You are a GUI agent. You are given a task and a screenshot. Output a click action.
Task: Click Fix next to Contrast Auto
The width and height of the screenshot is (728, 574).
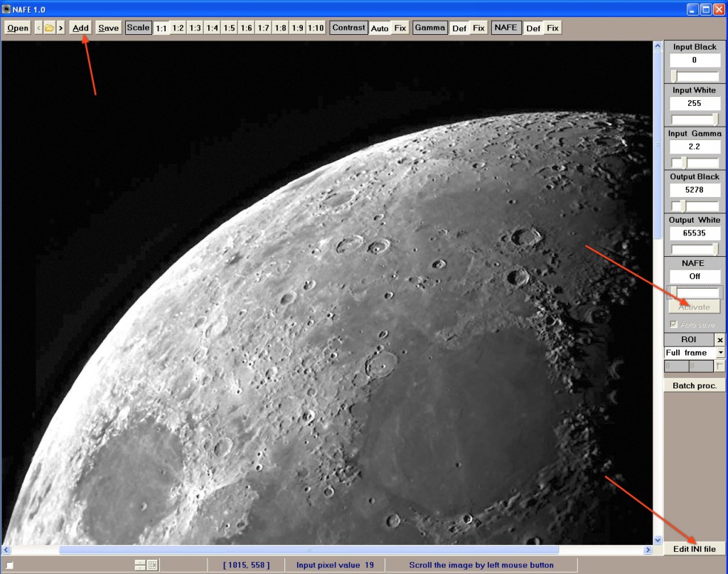[400, 28]
